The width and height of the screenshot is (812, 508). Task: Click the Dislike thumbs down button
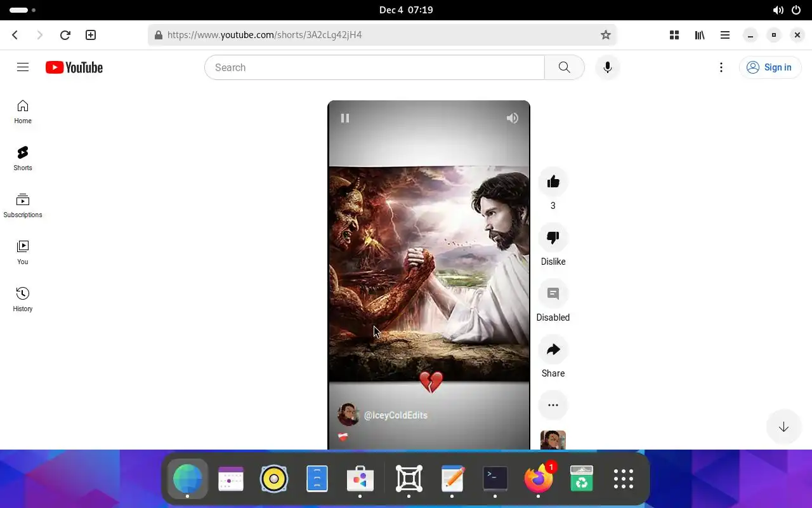(x=553, y=238)
